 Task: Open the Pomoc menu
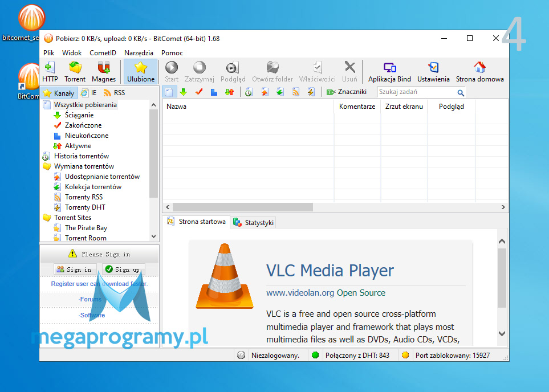pyautogui.click(x=172, y=53)
